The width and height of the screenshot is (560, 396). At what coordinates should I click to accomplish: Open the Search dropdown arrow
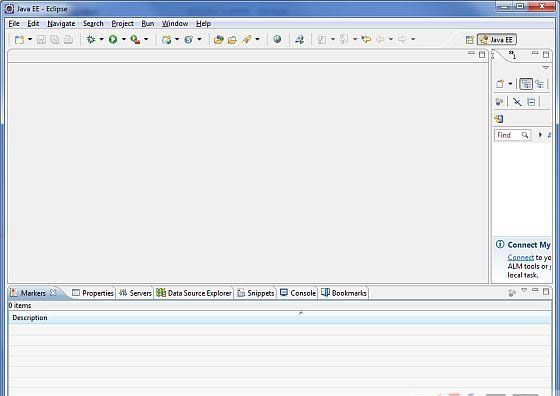click(257, 39)
